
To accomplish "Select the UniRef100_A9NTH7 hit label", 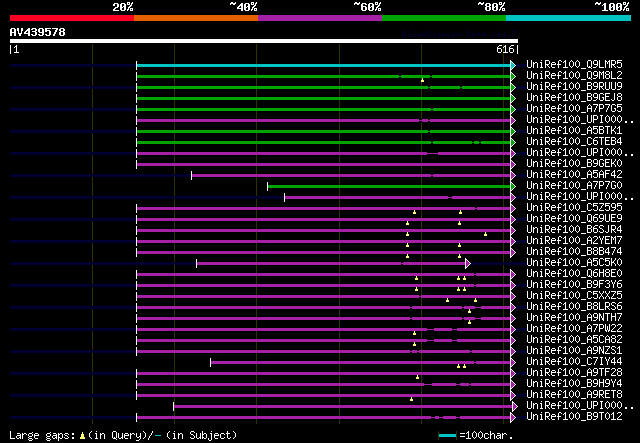I will click(x=574, y=318).
